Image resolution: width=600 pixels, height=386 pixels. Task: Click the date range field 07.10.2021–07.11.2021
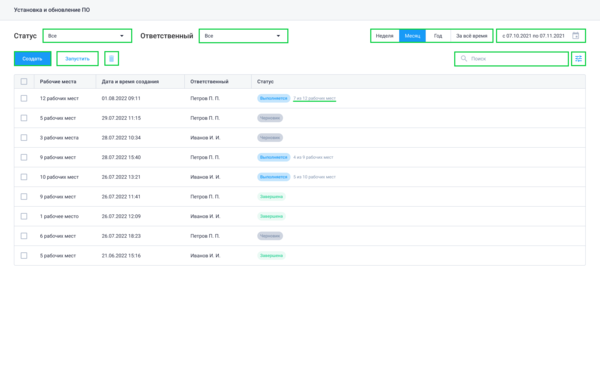point(541,36)
